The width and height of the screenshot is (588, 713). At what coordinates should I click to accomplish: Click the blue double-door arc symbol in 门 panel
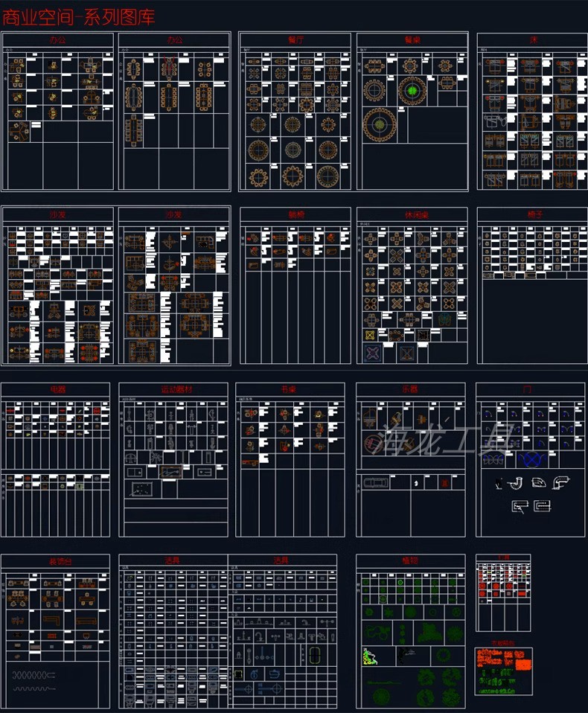[x=531, y=459]
